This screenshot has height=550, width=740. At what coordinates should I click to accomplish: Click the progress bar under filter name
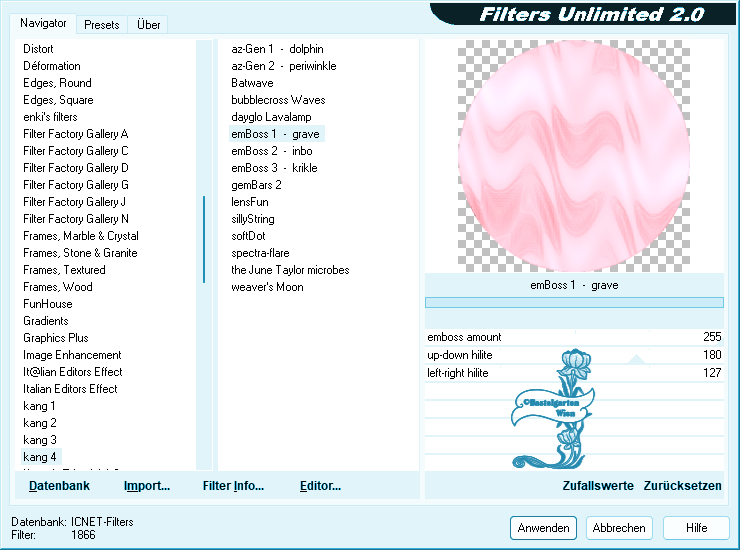(x=574, y=303)
